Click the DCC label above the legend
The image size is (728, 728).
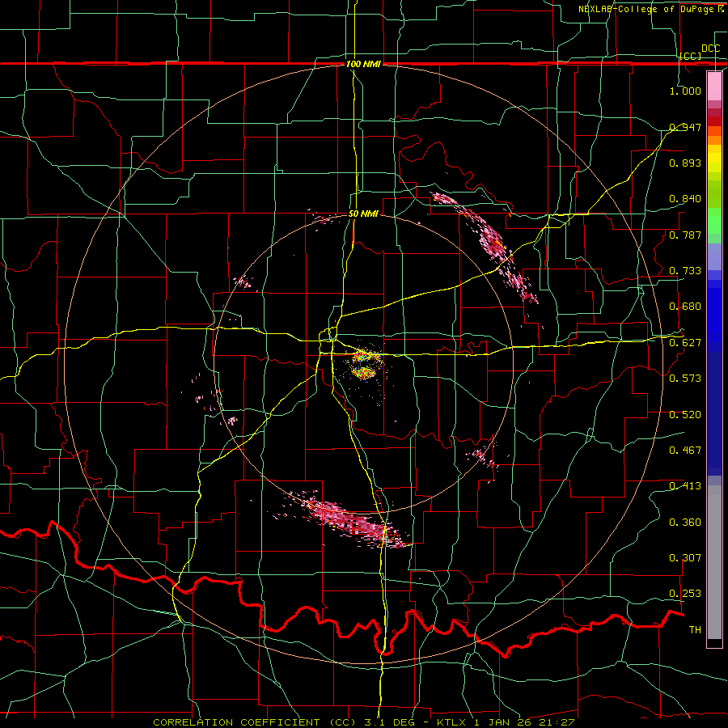711,49
